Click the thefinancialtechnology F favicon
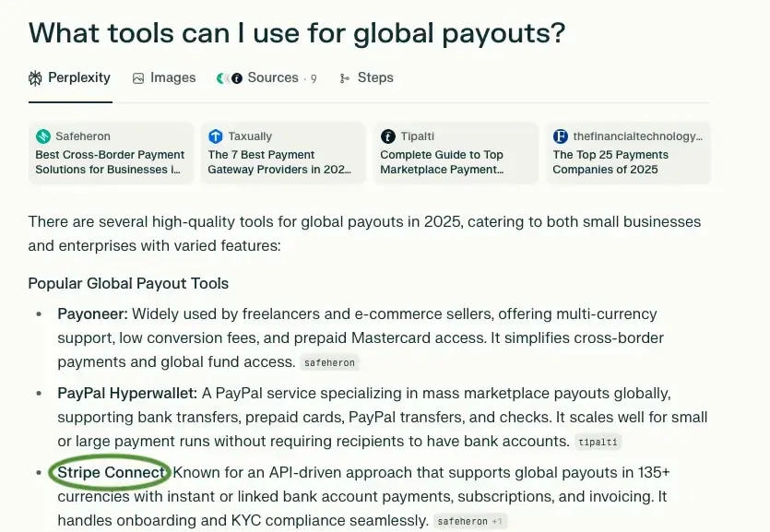This screenshot has width=770, height=532. pos(561,136)
